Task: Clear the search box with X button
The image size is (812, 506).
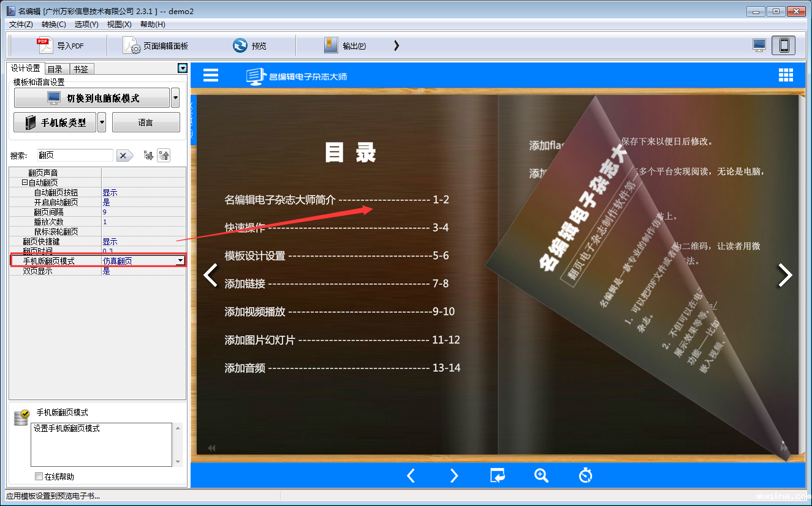Action: point(124,156)
